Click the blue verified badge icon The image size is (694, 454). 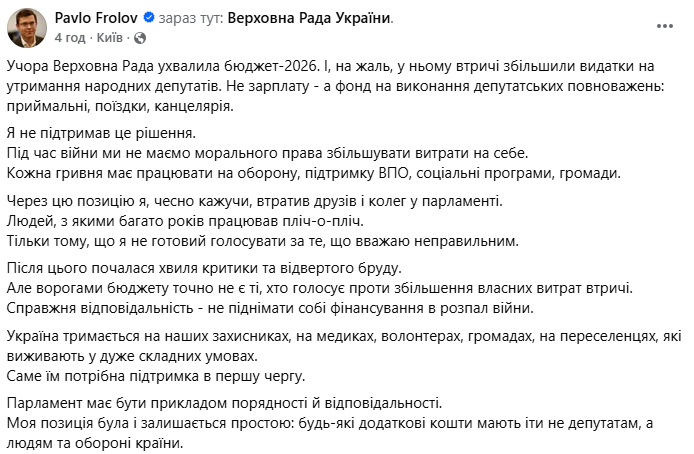[x=149, y=18]
